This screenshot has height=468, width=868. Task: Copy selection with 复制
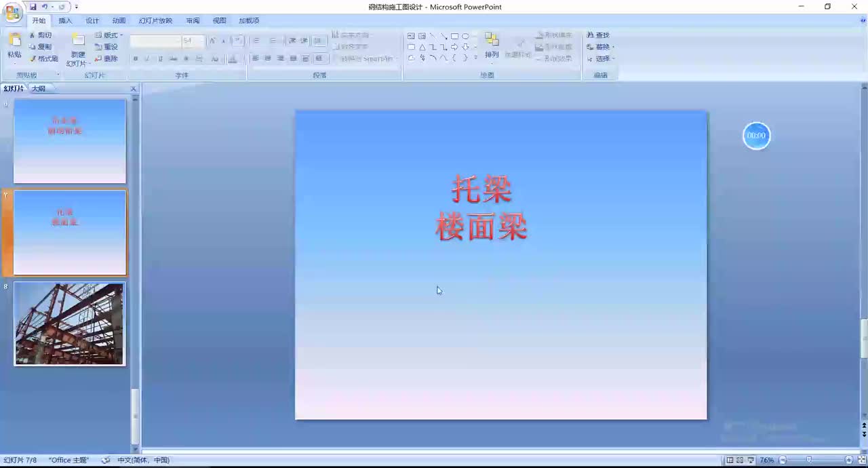click(40, 47)
